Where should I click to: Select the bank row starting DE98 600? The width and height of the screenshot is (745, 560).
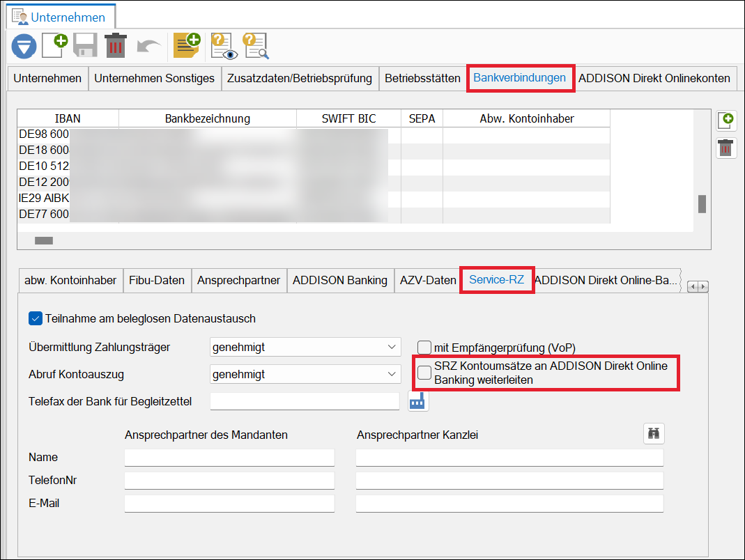click(x=314, y=134)
